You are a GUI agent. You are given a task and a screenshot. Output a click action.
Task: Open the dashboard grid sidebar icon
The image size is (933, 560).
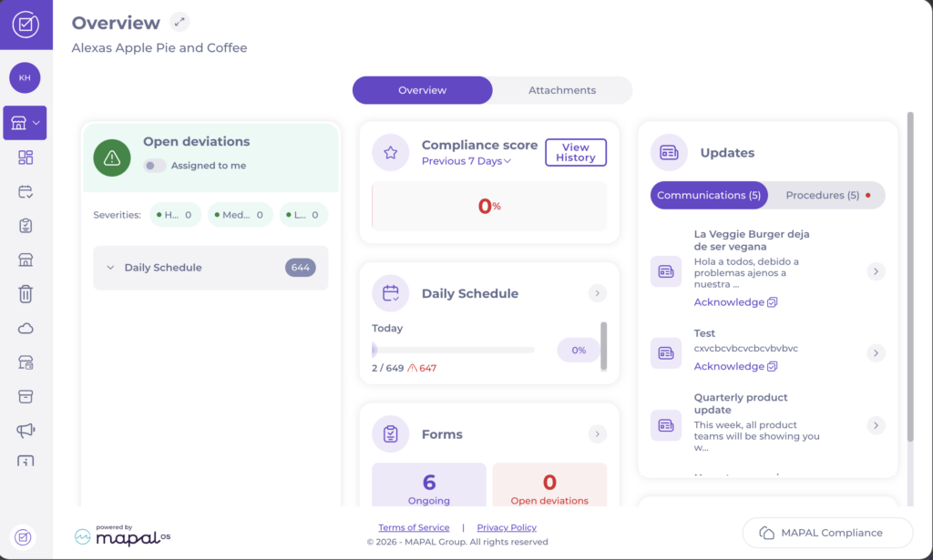(x=26, y=158)
